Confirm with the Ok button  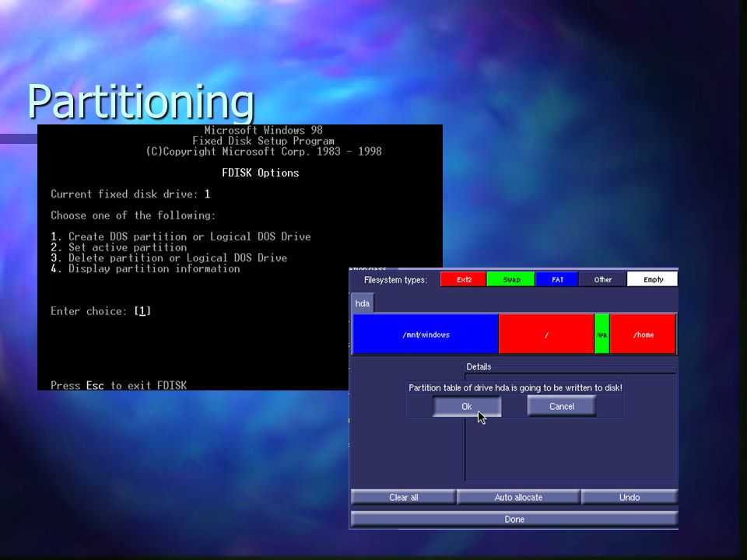tap(466, 406)
